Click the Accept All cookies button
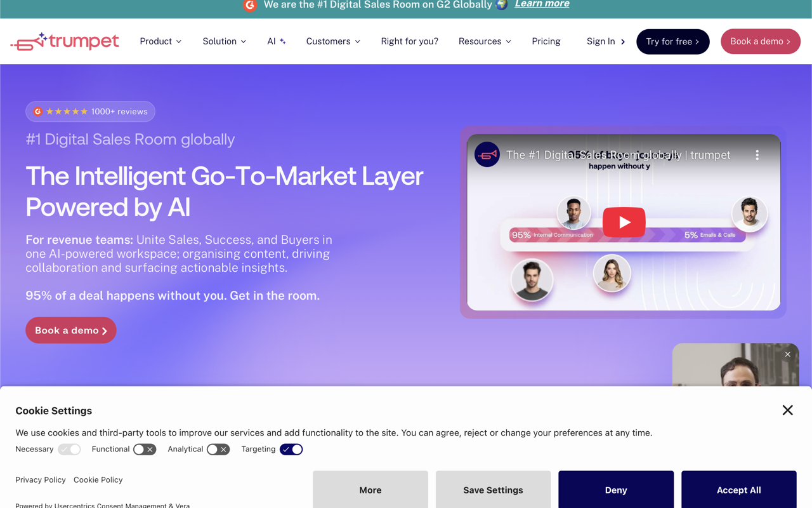Image resolution: width=812 pixels, height=508 pixels. pos(739,490)
